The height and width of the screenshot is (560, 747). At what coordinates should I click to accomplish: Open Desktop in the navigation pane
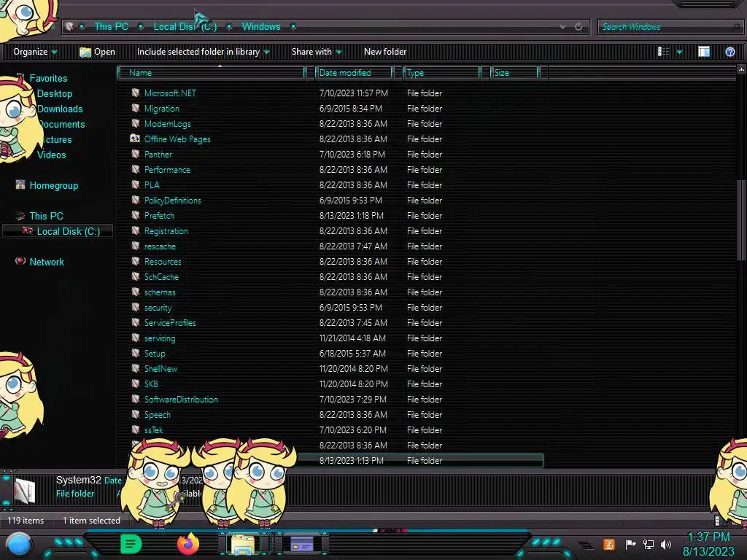(54, 94)
